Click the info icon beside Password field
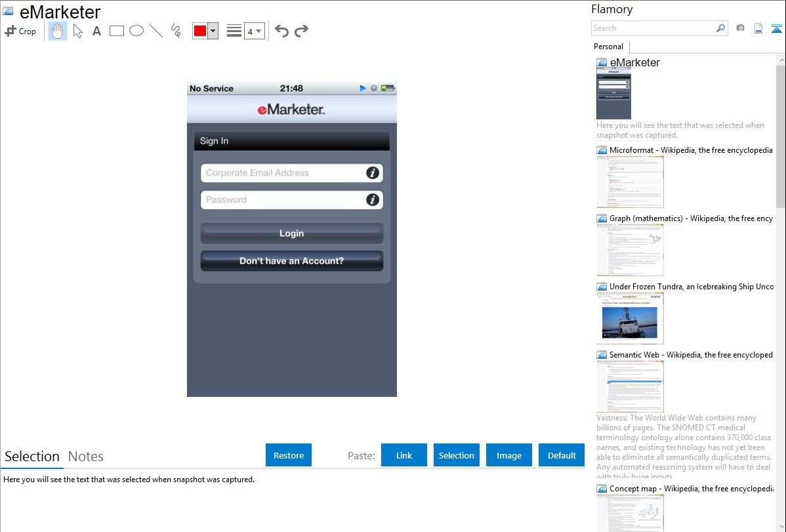Viewport: 786px width, 532px height. click(x=373, y=199)
